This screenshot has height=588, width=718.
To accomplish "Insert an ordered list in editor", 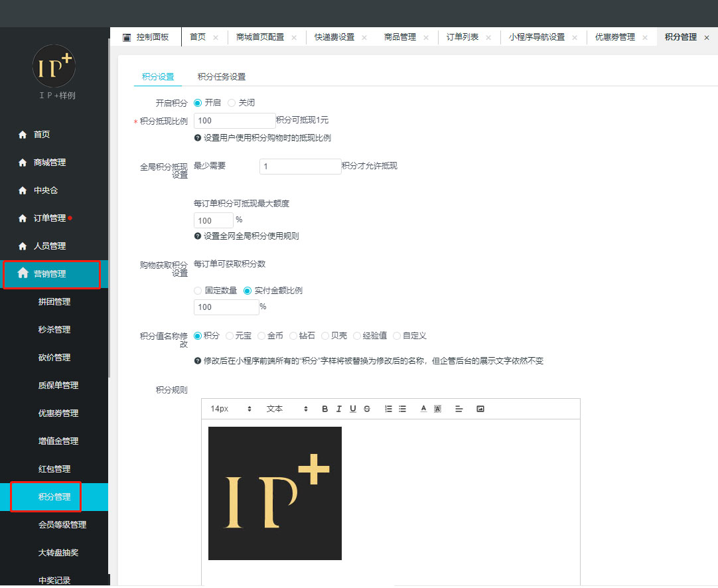I will tap(388, 409).
